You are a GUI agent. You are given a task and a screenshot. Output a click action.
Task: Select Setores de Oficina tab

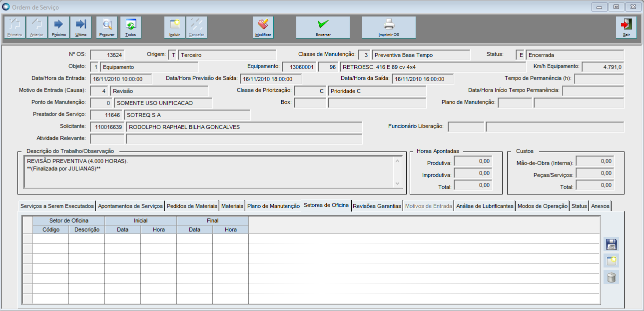click(326, 205)
